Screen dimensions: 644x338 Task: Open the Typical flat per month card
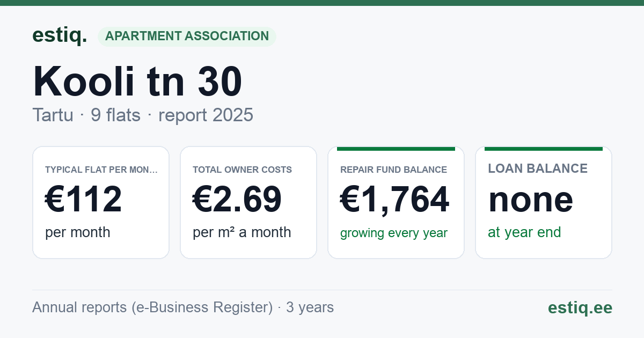(x=101, y=202)
